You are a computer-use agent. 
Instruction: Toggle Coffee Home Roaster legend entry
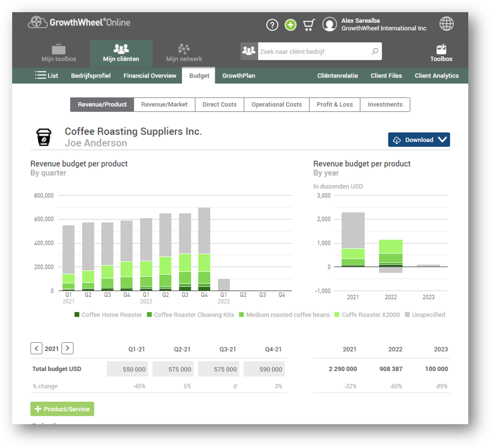(x=108, y=315)
